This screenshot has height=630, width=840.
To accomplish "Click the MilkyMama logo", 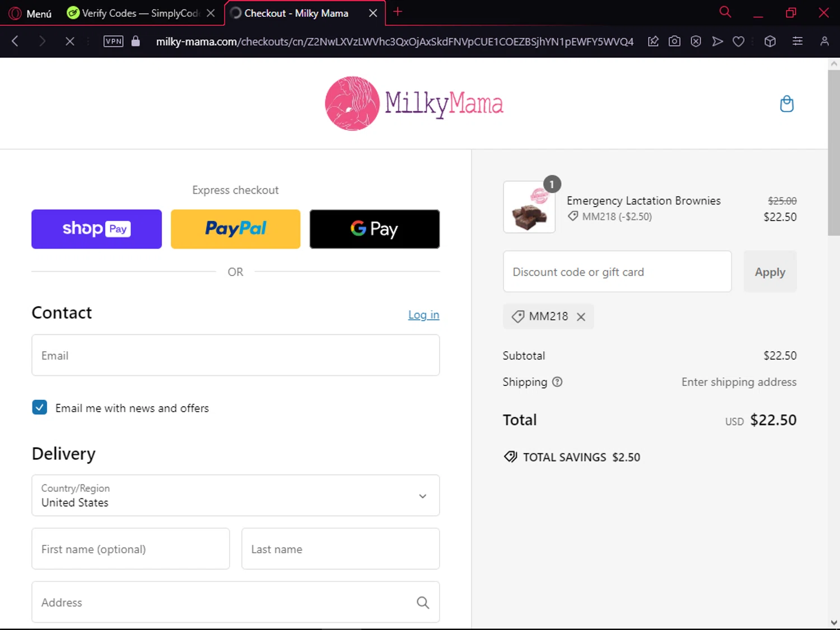I will click(x=414, y=104).
